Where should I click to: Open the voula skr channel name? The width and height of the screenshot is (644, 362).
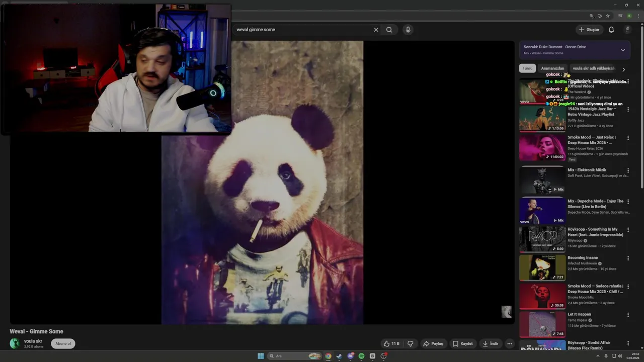click(33, 341)
